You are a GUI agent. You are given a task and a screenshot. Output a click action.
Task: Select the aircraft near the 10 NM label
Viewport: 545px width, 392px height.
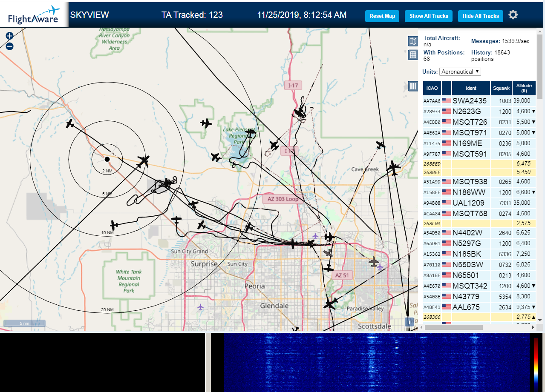(114, 225)
